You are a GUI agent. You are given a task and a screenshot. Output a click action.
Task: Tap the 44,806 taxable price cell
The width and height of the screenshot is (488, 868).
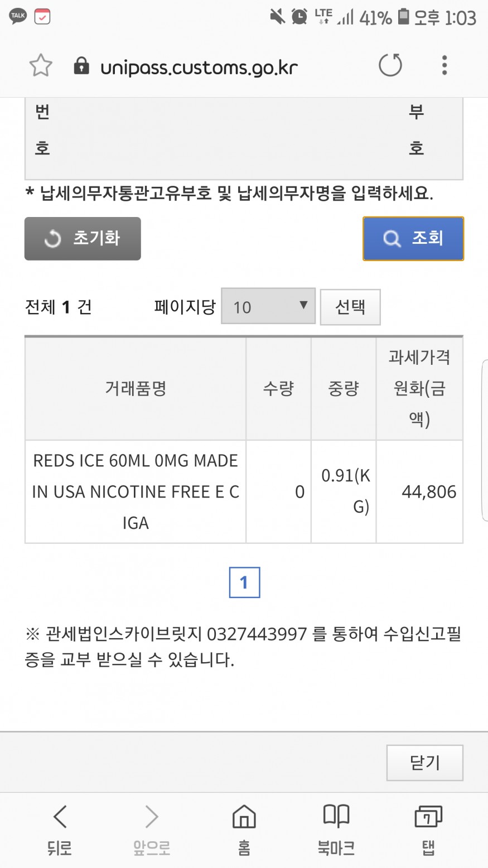click(419, 491)
